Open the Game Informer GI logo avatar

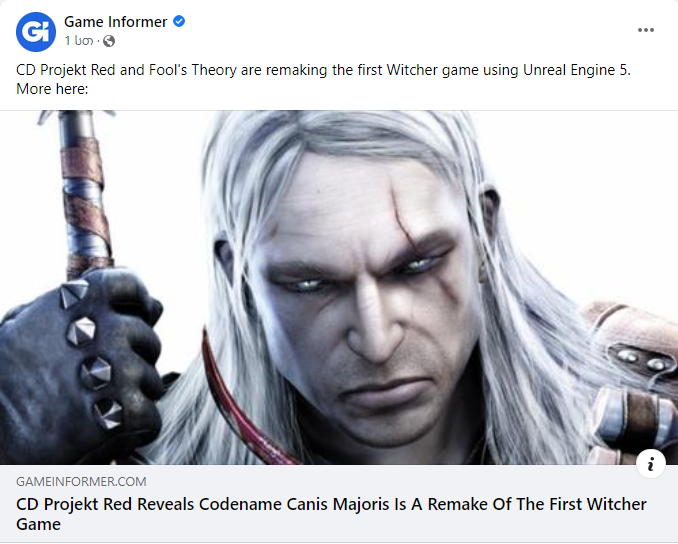(36, 32)
